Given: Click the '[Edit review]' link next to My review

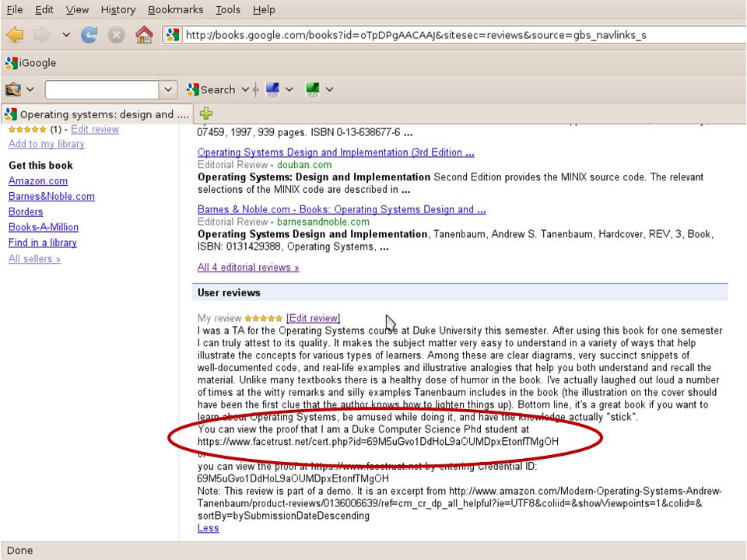Looking at the screenshot, I should click(x=313, y=318).
